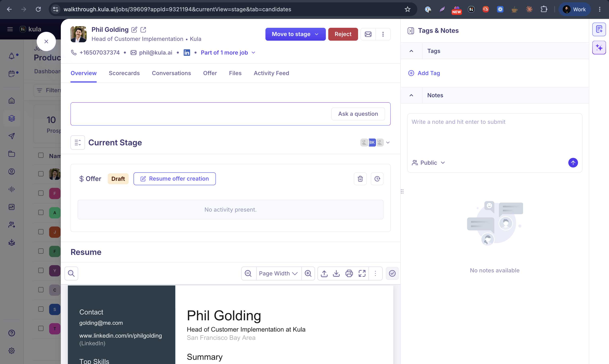Switch to the Conversations tab
This screenshot has width=609, height=364.
(171, 73)
